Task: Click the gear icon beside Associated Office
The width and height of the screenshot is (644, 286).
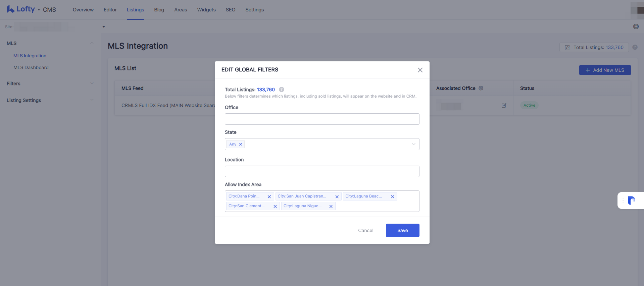Action: [481, 88]
